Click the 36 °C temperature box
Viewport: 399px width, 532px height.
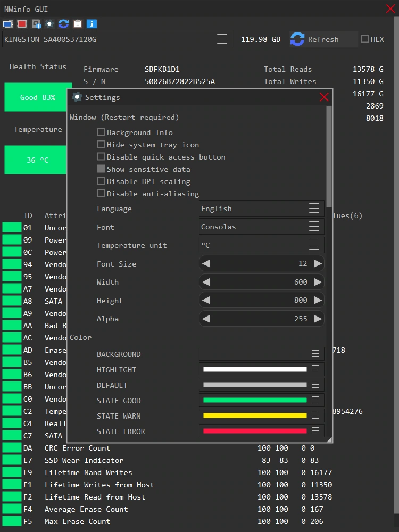click(36, 160)
